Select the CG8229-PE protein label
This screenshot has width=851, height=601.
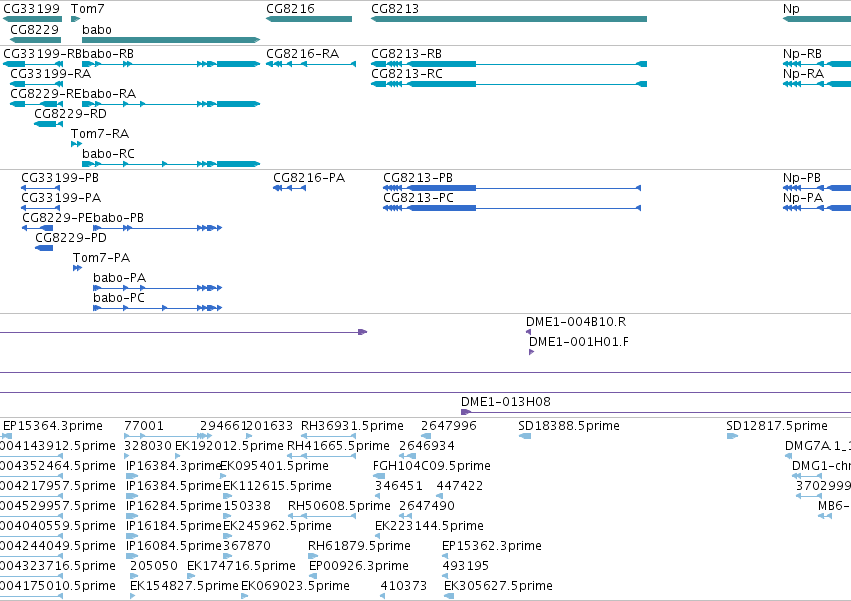(x=58, y=218)
